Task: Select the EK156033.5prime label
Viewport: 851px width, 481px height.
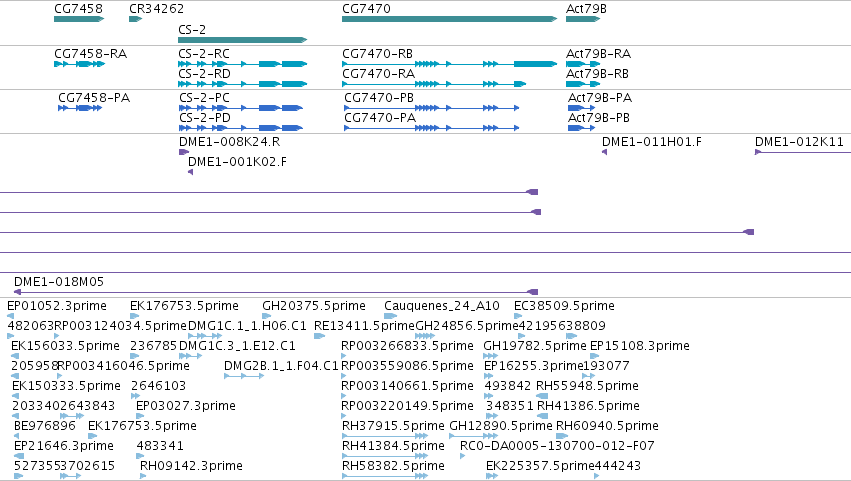Action: (x=65, y=346)
